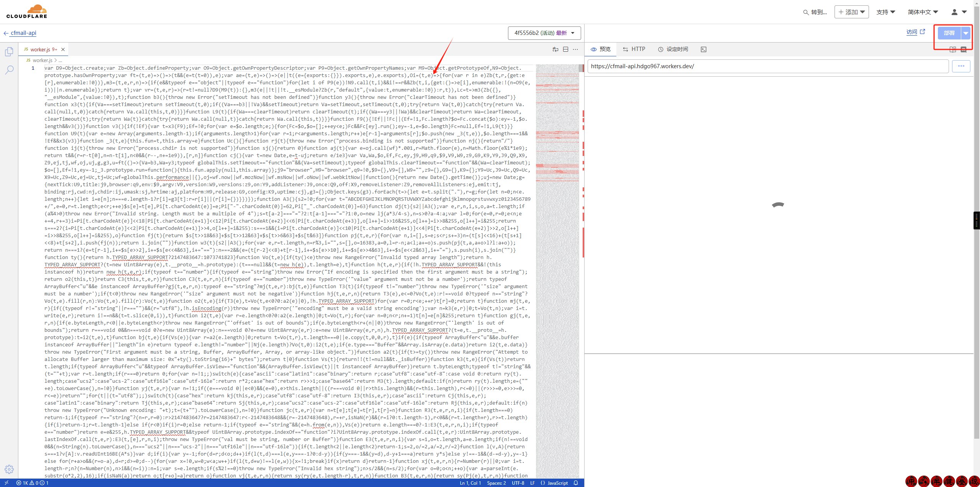Image resolution: width=980 pixels, height=487 pixels.
Task: Switch to the HTTP tab
Action: (634, 49)
